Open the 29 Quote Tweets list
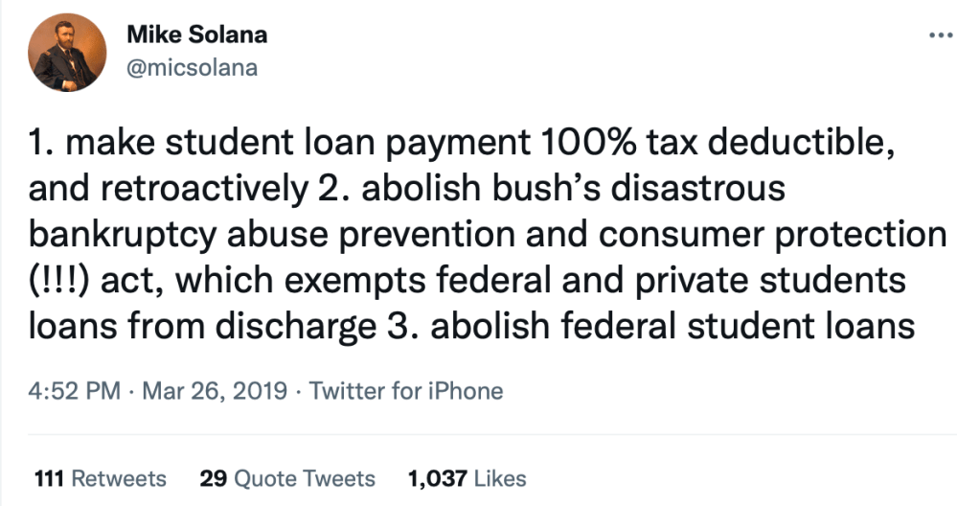 [x=286, y=478]
